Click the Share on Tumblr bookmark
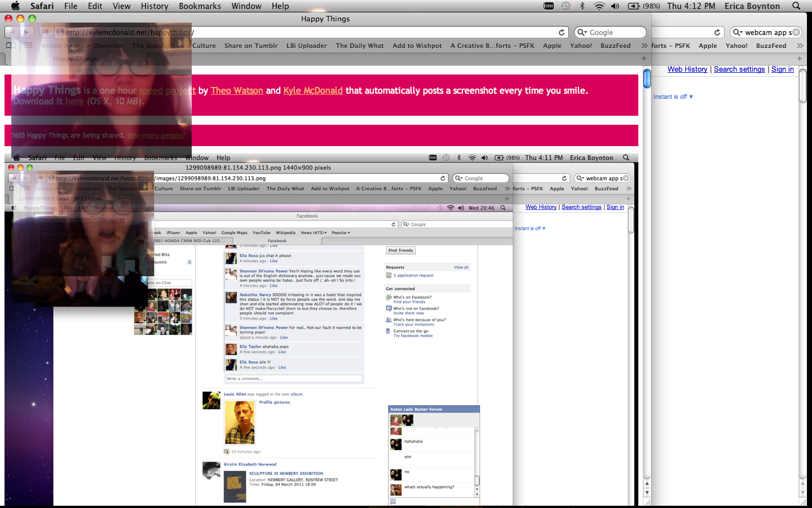 pos(251,46)
